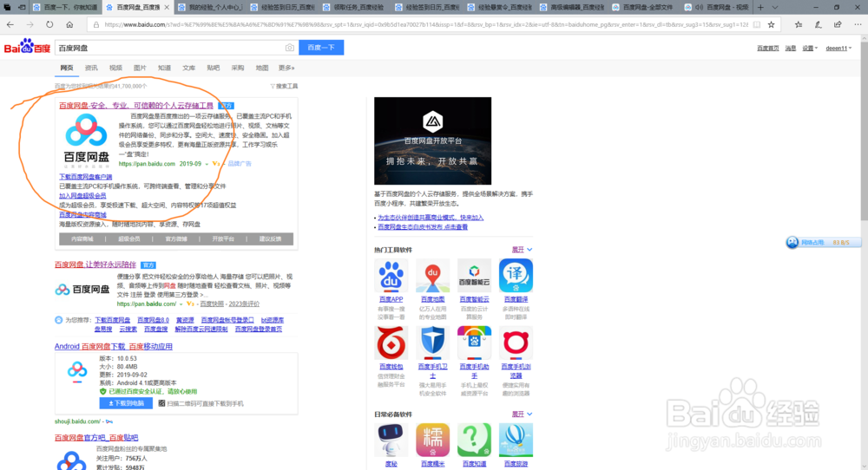Viewport: 868px width, 470px height.
Task: Open the 加入网盘超级会员 link
Action: point(82,196)
